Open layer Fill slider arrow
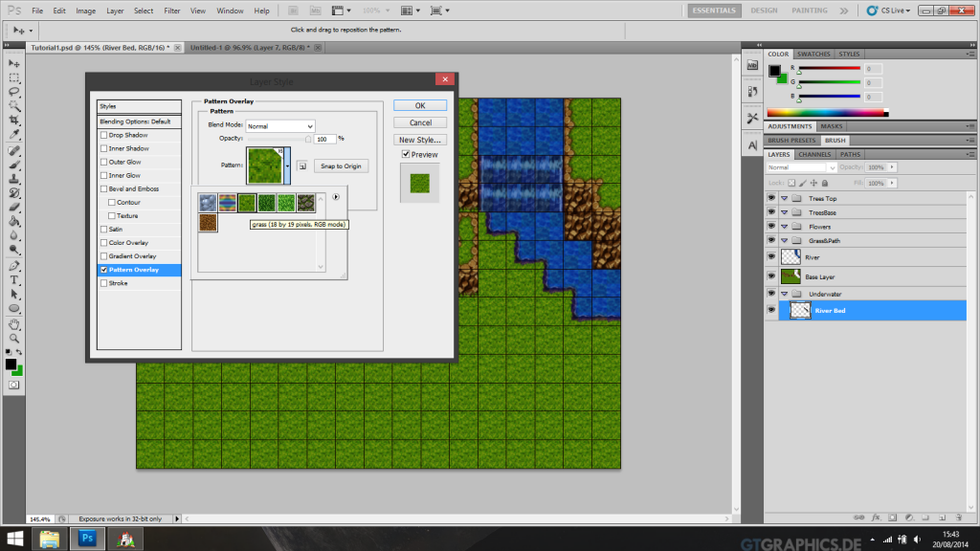The width and height of the screenshot is (980, 551). (892, 183)
